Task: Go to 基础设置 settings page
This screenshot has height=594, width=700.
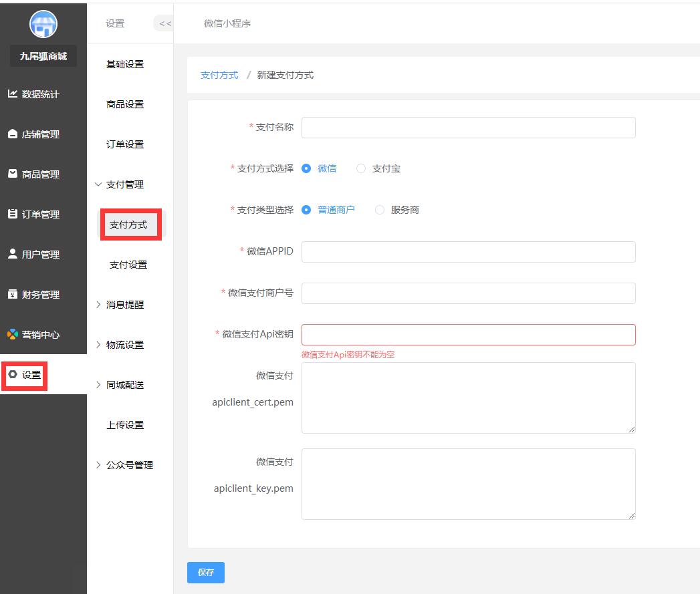Action: pyautogui.click(x=125, y=64)
